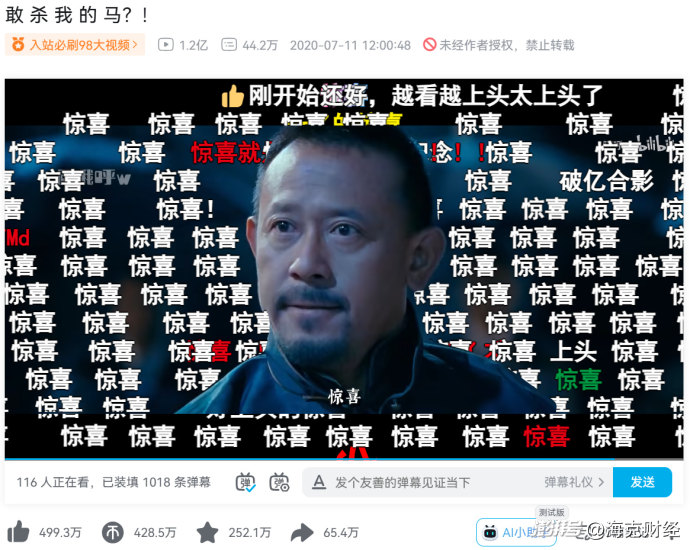The height and width of the screenshot is (550, 690).
Task: Click the share arrow icon
Action: 302,533
